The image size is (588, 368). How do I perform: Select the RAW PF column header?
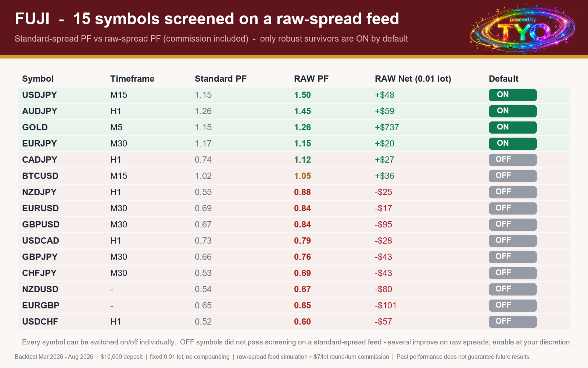pyautogui.click(x=311, y=79)
